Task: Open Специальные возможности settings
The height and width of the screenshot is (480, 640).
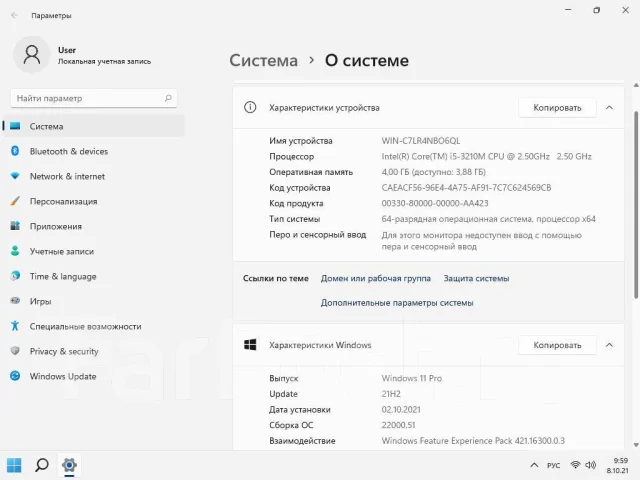Action: [x=93, y=326]
